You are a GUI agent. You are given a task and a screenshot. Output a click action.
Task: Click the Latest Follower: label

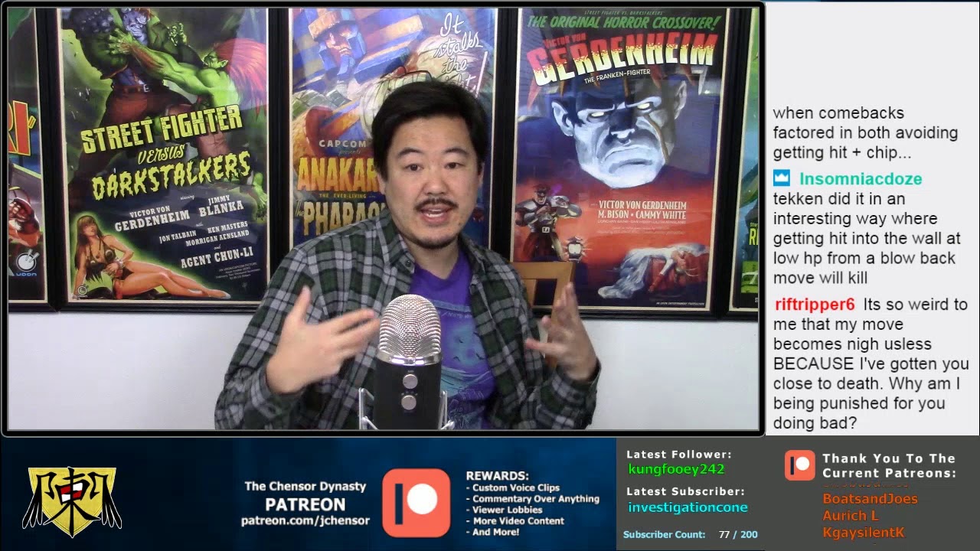tap(678, 455)
